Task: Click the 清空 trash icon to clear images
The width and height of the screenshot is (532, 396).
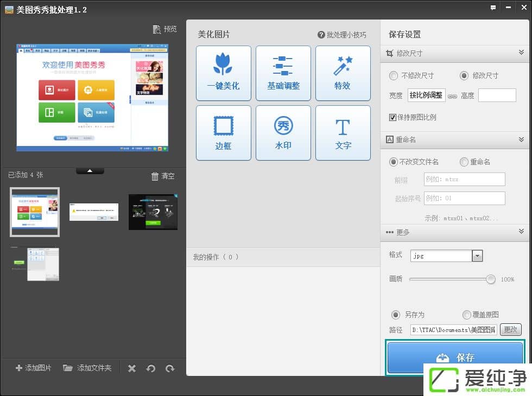Action: [x=155, y=176]
